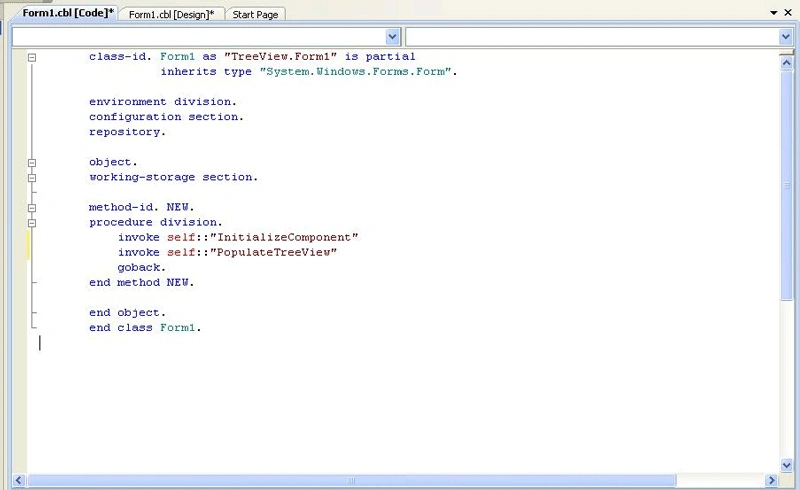The height and width of the screenshot is (490, 800).
Task: Switch to Form1.cbl [Design] tab
Action: point(171,14)
